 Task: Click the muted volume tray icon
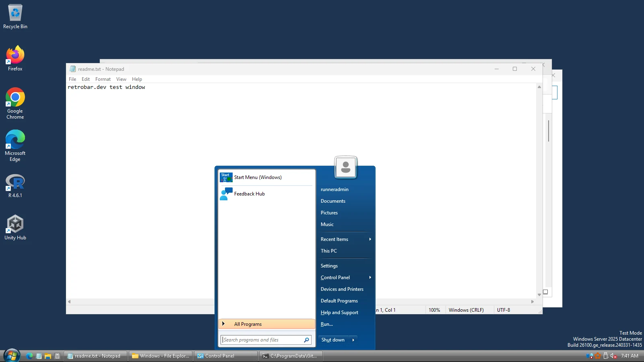point(614,356)
